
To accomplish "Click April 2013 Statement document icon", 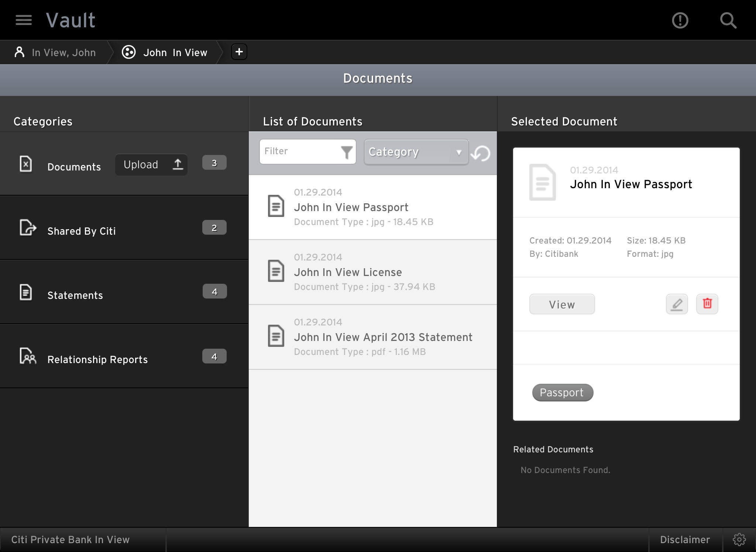I will coord(276,336).
